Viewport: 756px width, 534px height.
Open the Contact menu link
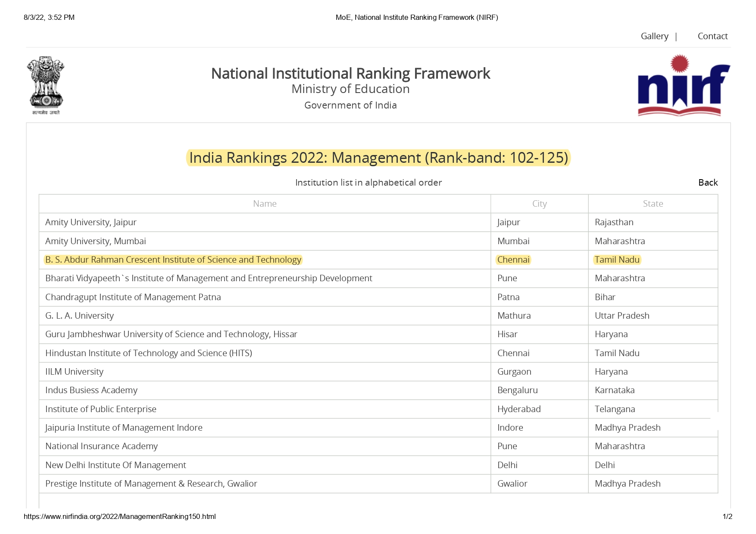click(712, 36)
